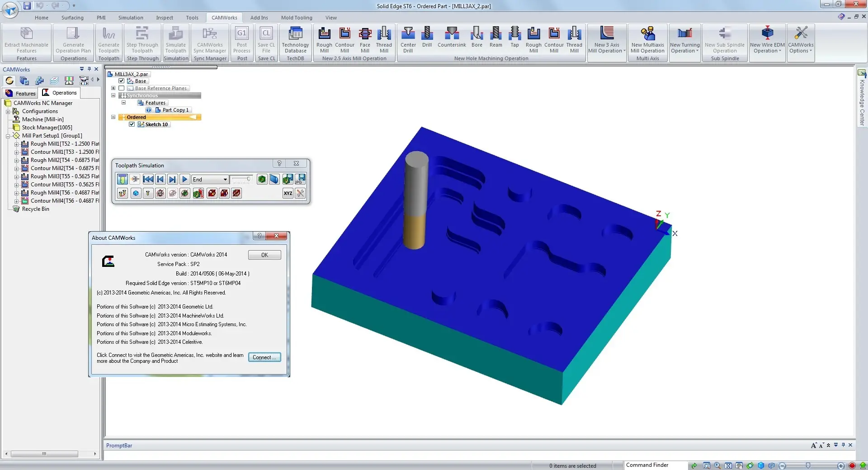The width and height of the screenshot is (868, 470).
Task: Add a Tap hole operation
Action: coord(514,37)
